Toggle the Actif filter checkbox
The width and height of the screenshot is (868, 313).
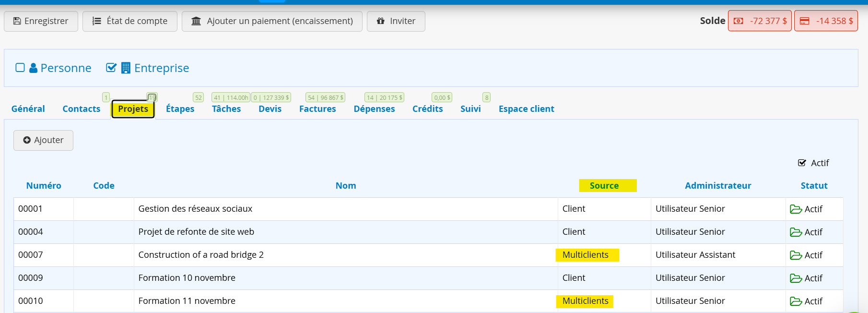(802, 163)
